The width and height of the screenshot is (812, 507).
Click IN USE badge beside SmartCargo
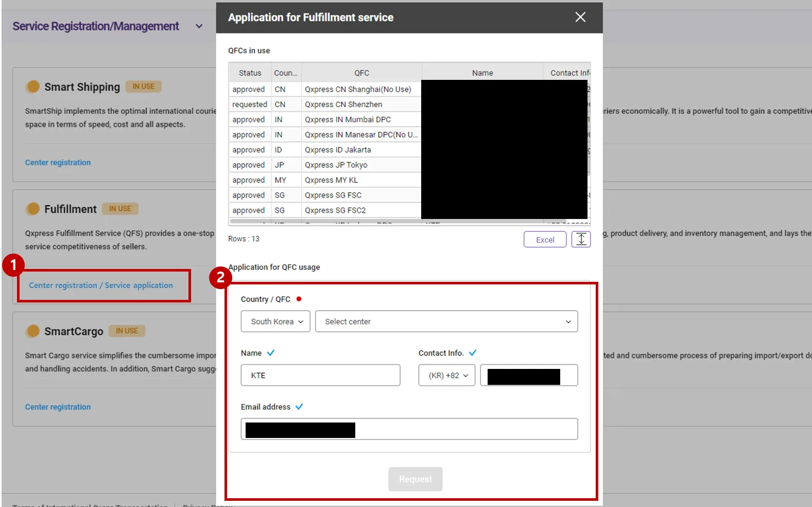[127, 331]
